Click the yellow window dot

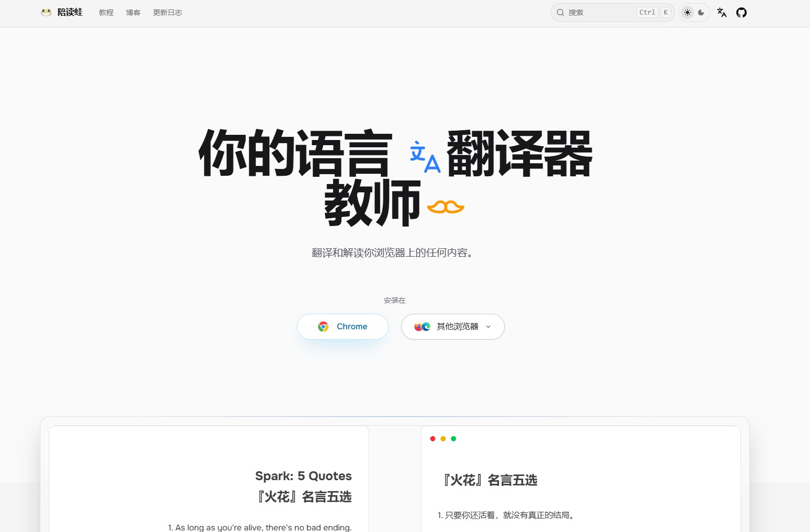(x=443, y=439)
